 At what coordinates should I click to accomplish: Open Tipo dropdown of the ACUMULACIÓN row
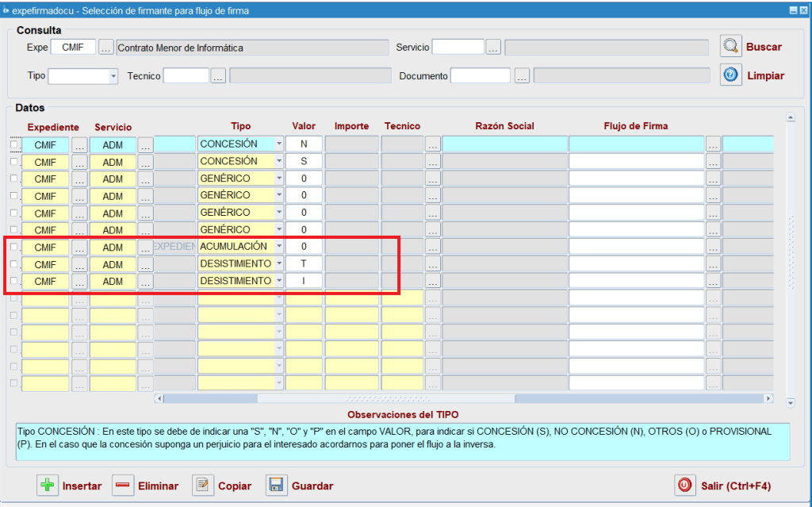[278, 247]
